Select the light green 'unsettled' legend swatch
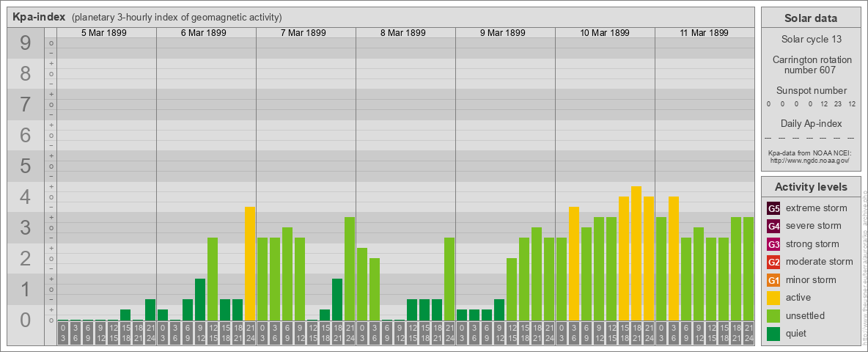Image resolution: width=868 pixels, height=352 pixels. 773,315
